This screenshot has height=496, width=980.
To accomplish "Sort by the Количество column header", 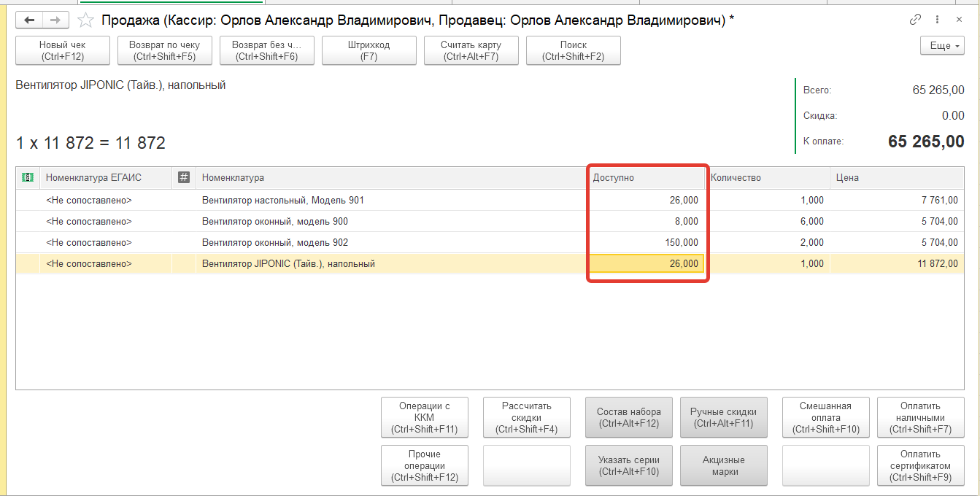I will pos(766,177).
